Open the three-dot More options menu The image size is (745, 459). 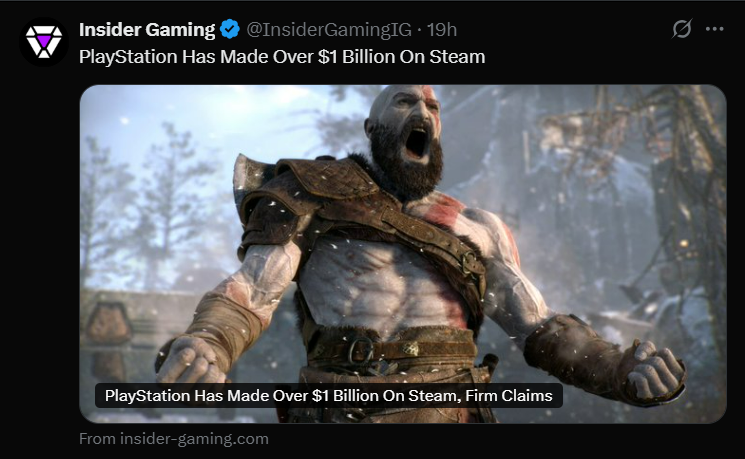pos(715,29)
